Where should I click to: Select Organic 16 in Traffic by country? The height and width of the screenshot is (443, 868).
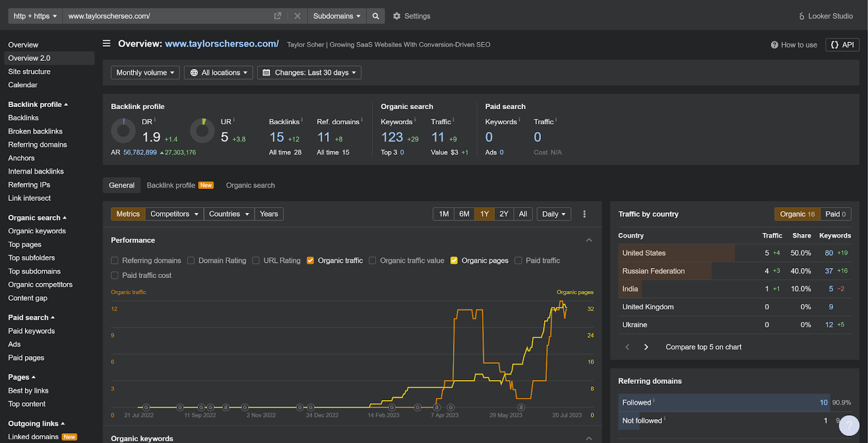pyautogui.click(x=797, y=214)
